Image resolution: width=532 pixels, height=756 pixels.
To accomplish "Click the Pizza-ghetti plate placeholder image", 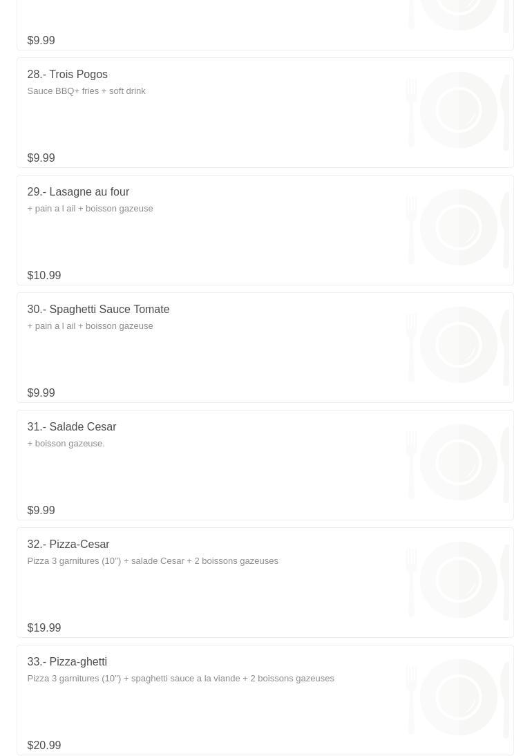I will 458,698.
